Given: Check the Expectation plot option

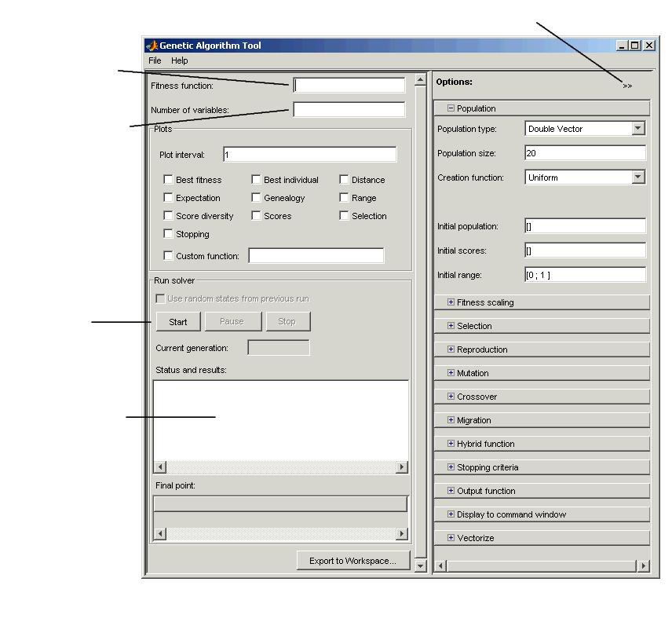Looking at the screenshot, I should [x=168, y=197].
